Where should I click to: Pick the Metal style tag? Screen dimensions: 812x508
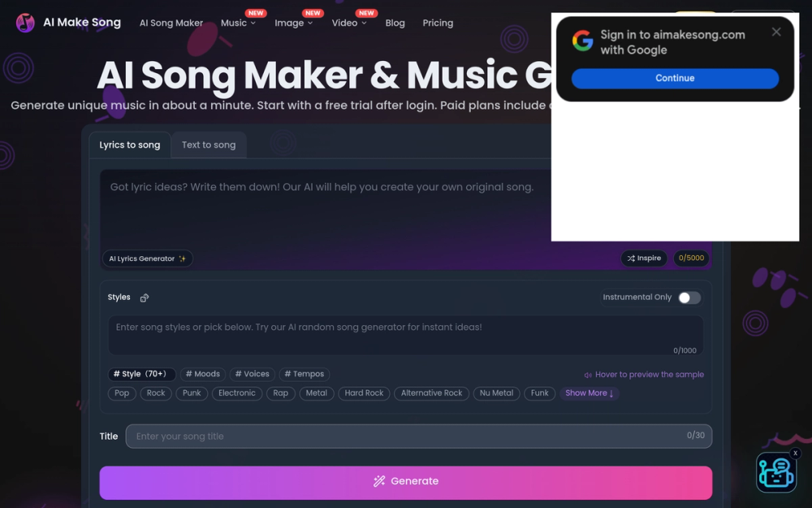pos(317,393)
